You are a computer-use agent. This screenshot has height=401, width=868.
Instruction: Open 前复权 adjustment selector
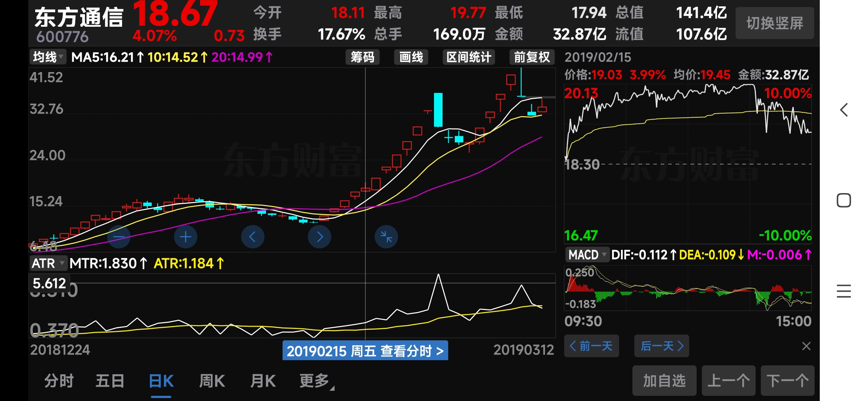[532, 57]
